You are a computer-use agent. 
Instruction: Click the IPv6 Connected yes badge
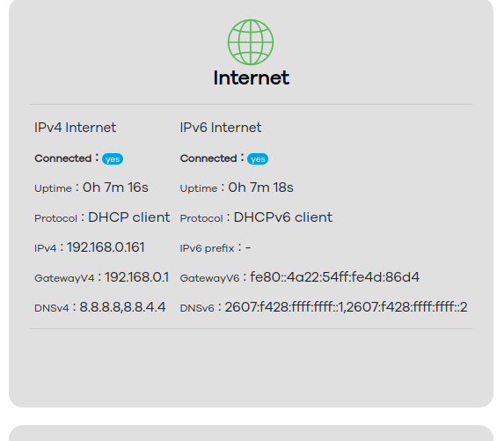tap(258, 159)
